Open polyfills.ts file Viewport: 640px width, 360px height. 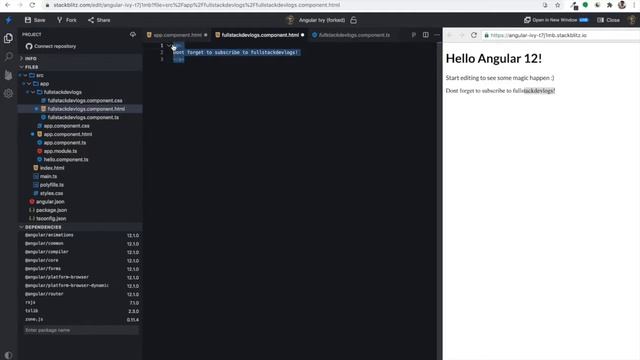coord(51,185)
